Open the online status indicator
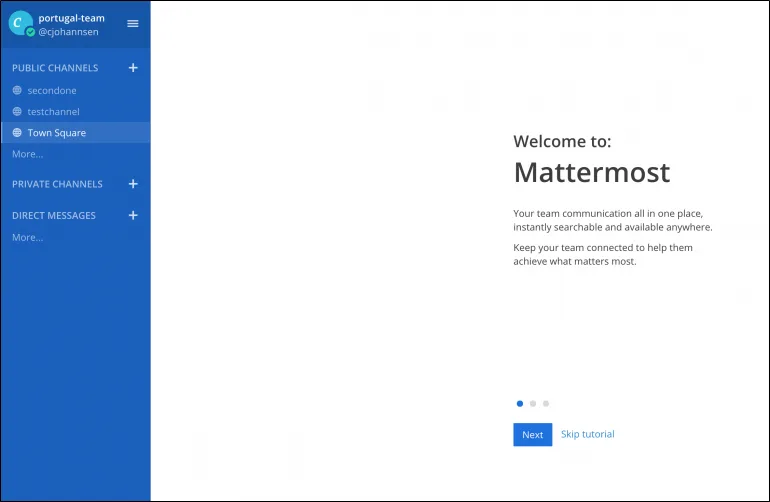770x502 pixels. pyautogui.click(x=30, y=32)
